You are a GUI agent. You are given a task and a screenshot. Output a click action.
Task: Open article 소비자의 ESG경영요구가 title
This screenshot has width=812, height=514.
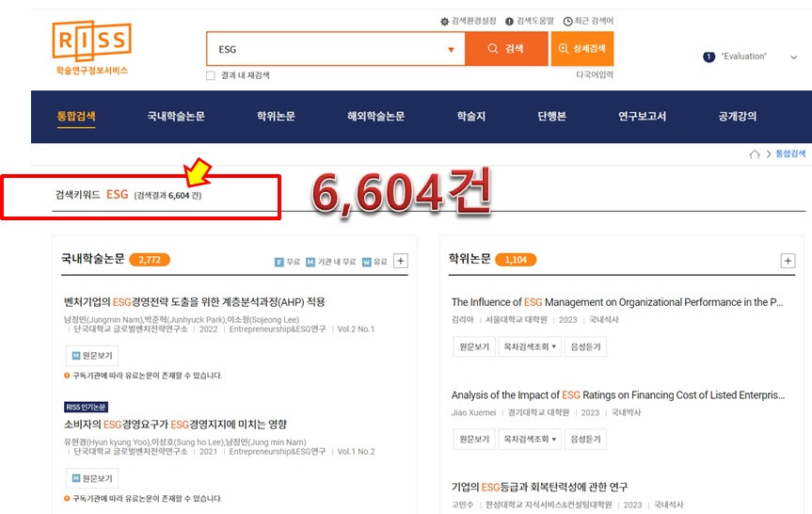tap(175, 425)
